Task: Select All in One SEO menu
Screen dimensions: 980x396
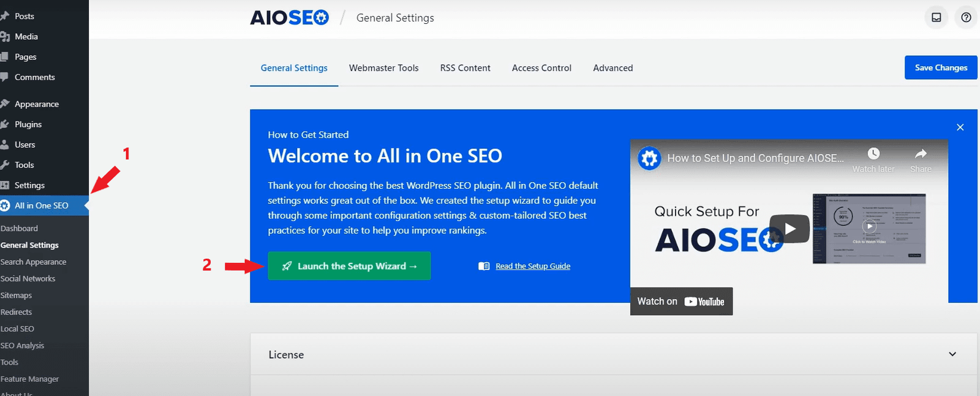Action: pyautogui.click(x=44, y=205)
